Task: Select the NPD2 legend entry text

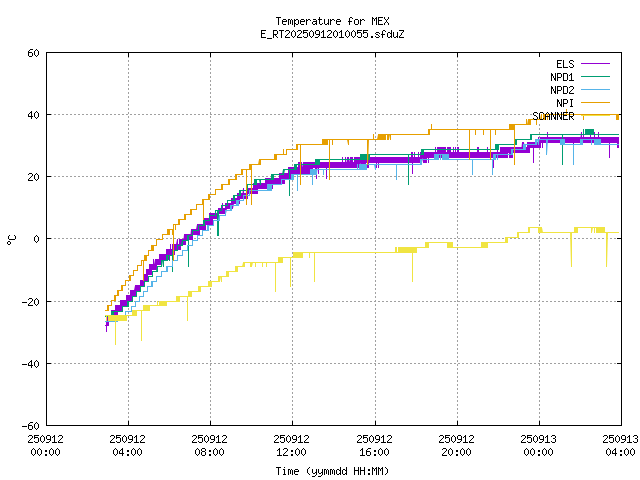Action: point(562,89)
